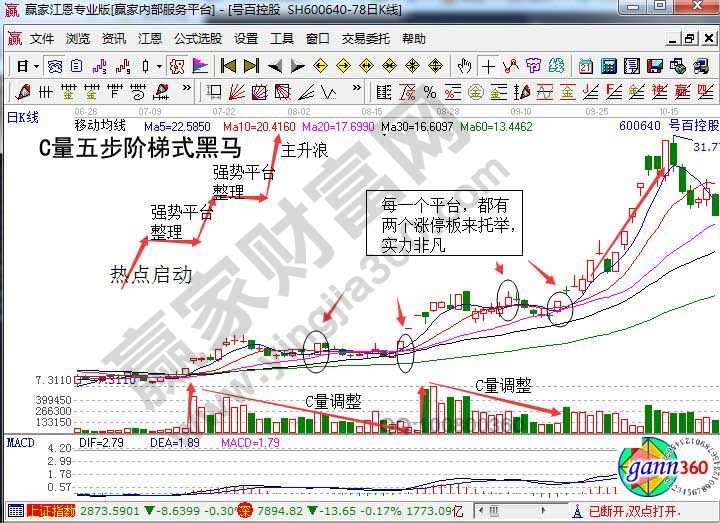Click the 上证指数 label in status bar
This screenshot has width=720, height=523.
(50, 511)
